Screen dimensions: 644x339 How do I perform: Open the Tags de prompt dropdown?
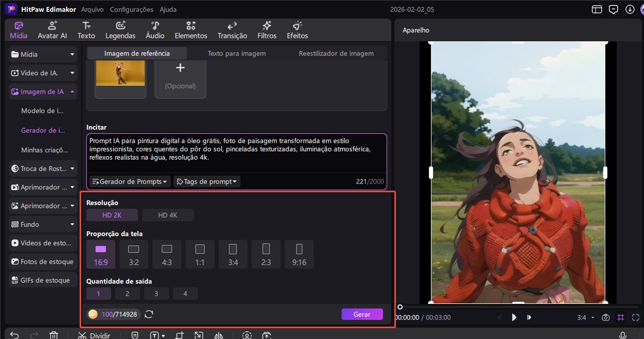207,181
